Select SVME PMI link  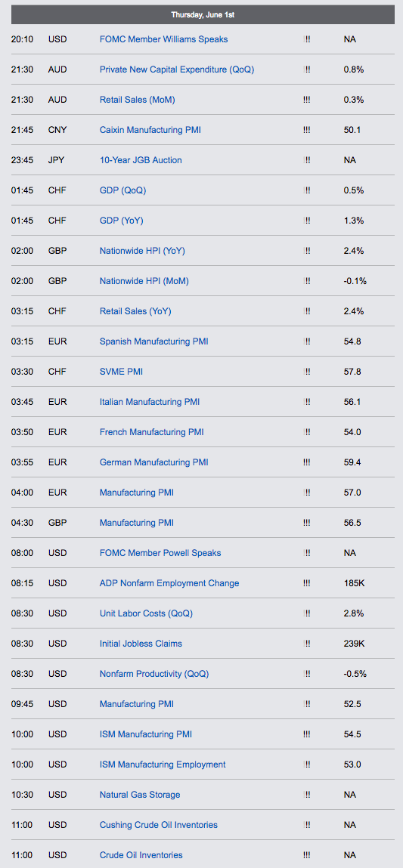point(121,372)
